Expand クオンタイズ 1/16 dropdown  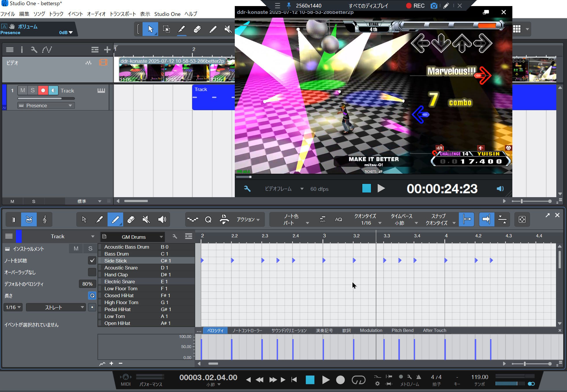[367, 219]
